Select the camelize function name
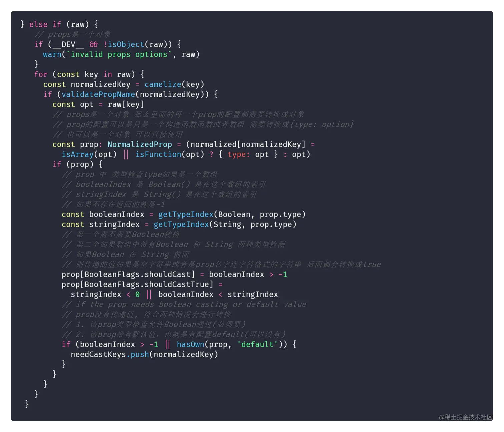The width and height of the screenshot is (504, 432). [163, 84]
